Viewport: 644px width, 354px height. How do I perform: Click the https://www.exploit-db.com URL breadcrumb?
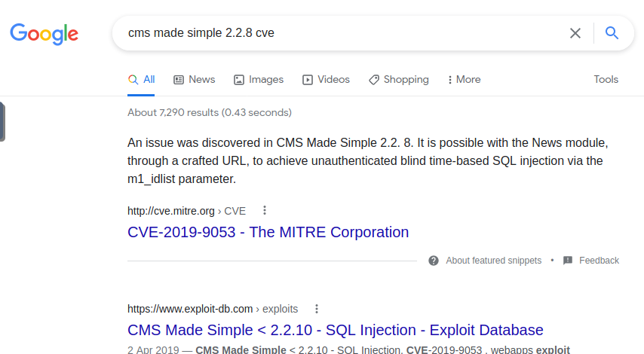pyautogui.click(x=213, y=309)
